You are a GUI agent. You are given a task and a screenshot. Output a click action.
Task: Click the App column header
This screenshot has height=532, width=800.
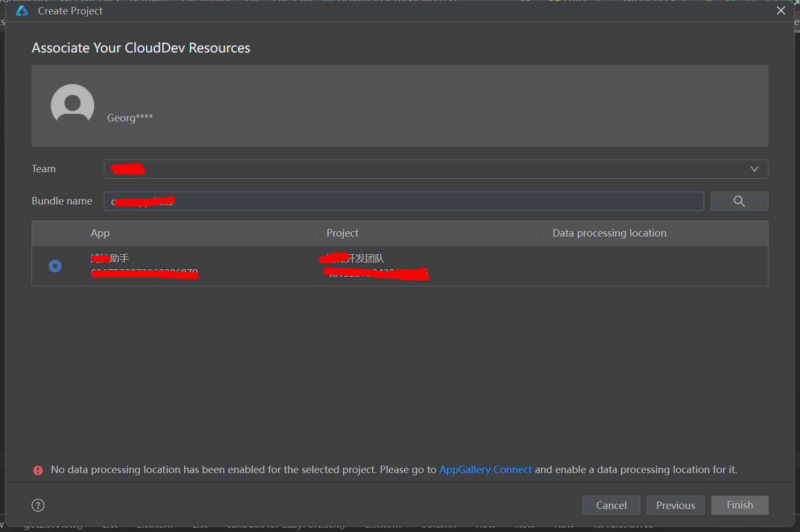[100, 233]
